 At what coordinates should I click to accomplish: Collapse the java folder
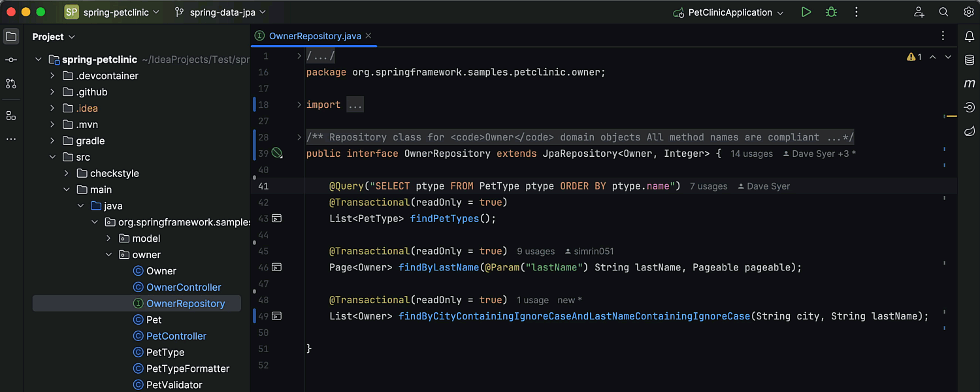[80, 206]
